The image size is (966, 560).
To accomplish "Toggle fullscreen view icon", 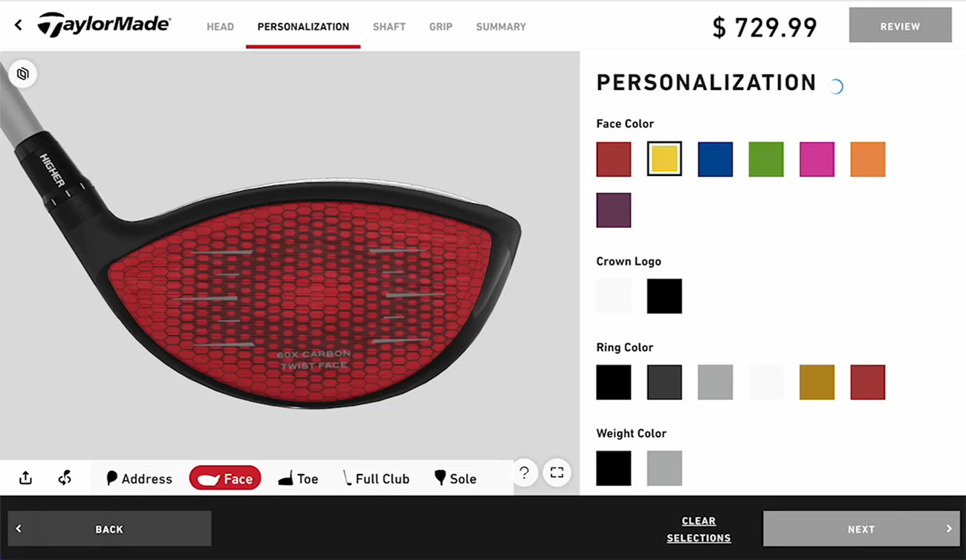I will click(x=557, y=472).
